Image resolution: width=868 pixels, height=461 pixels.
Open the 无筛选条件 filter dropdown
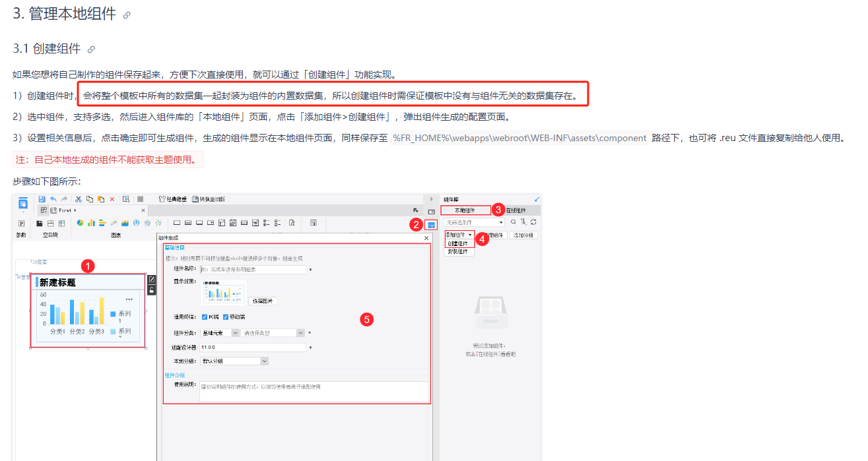tap(473, 222)
